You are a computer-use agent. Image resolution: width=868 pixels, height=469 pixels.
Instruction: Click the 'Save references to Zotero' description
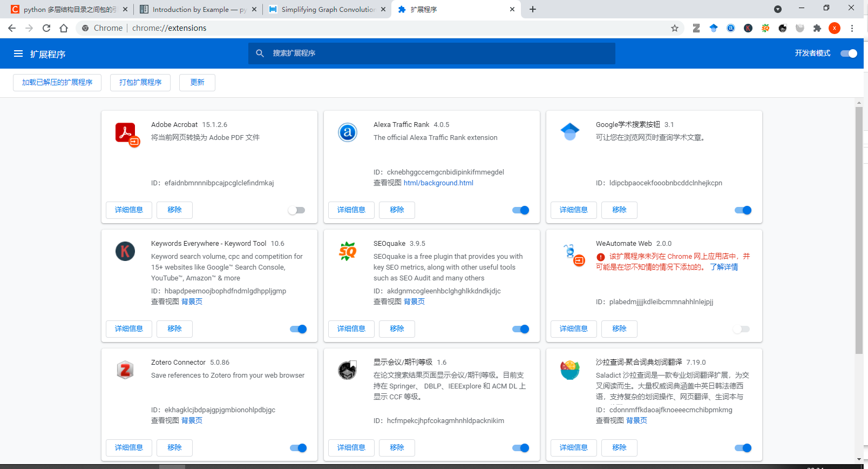tap(228, 376)
